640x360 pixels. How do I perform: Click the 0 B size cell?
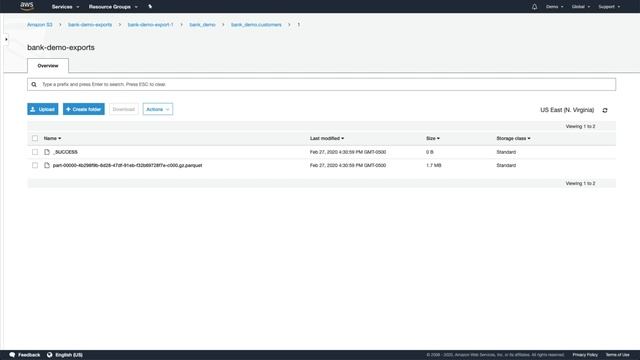pyautogui.click(x=430, y=152)
